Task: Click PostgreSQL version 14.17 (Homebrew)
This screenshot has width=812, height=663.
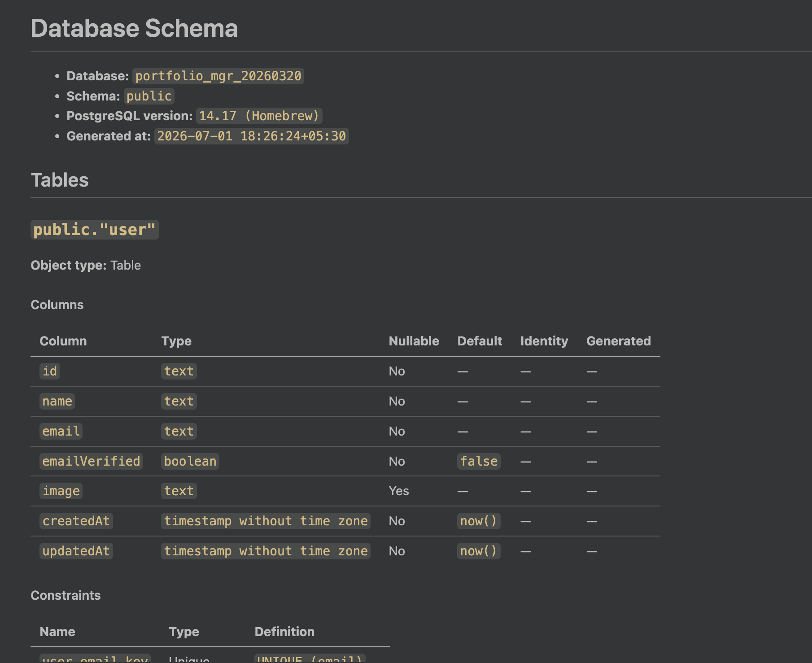Action: [259, 116]
